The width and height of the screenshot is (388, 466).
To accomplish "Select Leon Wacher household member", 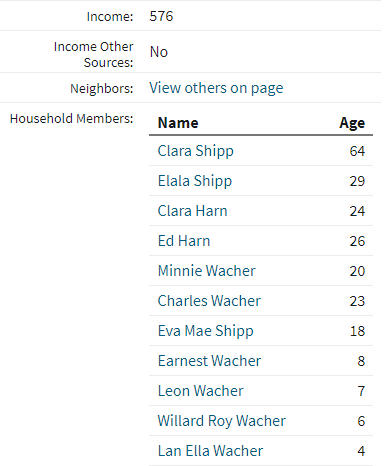I will [200, 391].
